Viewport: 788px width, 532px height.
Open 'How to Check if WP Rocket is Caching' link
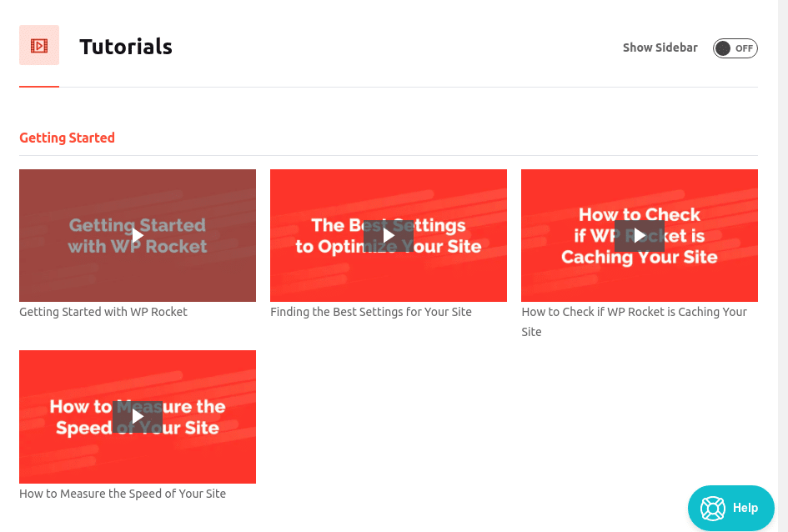point(635,322)
